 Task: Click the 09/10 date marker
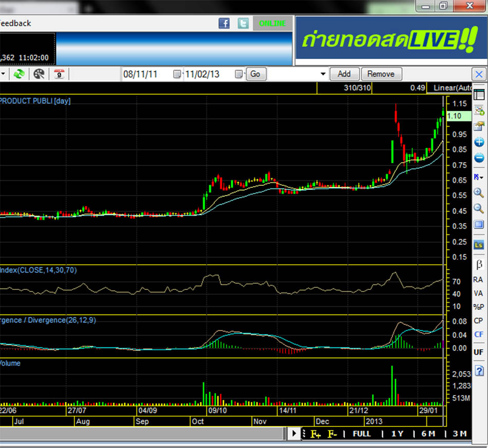coord(218,411)
